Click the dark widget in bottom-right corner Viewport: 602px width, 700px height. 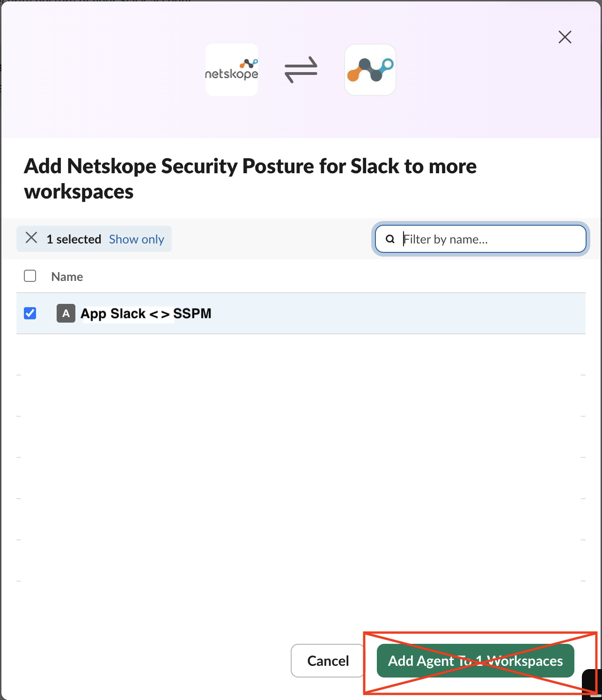click(591, 683)
